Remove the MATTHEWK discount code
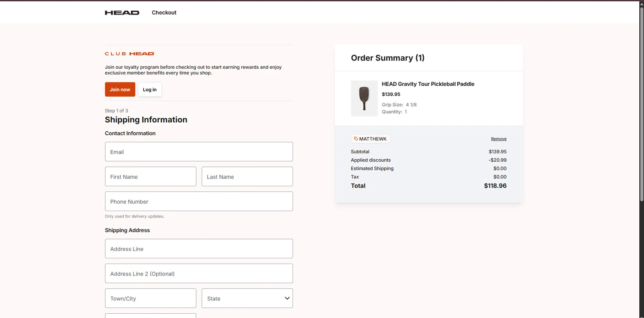The height and width of the screenshot is (318, 644). tap(498, 139)
